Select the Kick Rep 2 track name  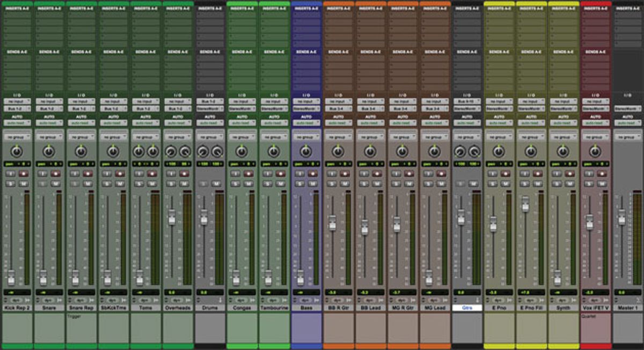(x=17, y=308)
